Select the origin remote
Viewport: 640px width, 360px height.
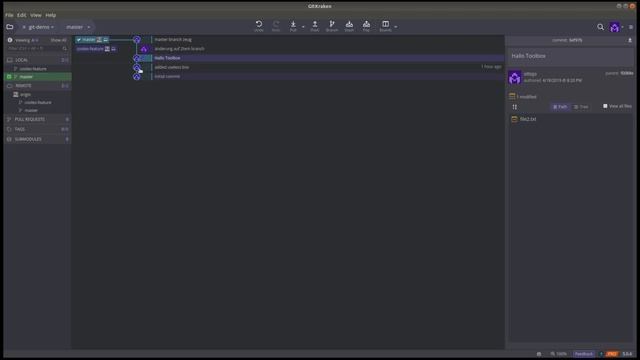pos(25,94)
